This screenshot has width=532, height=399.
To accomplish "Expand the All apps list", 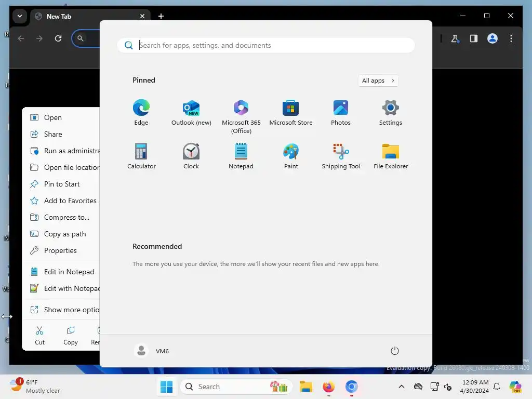I will pyautogui.click(x=378, y=81).
